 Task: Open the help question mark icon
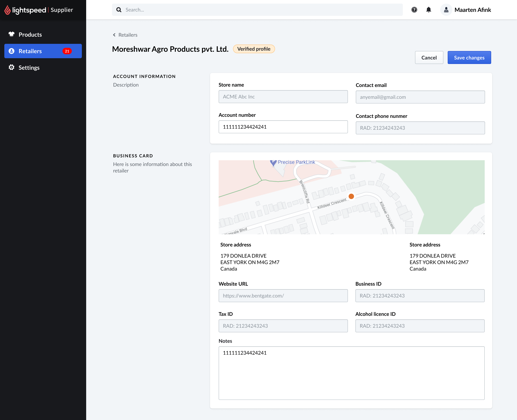click(x=414, y=10)
